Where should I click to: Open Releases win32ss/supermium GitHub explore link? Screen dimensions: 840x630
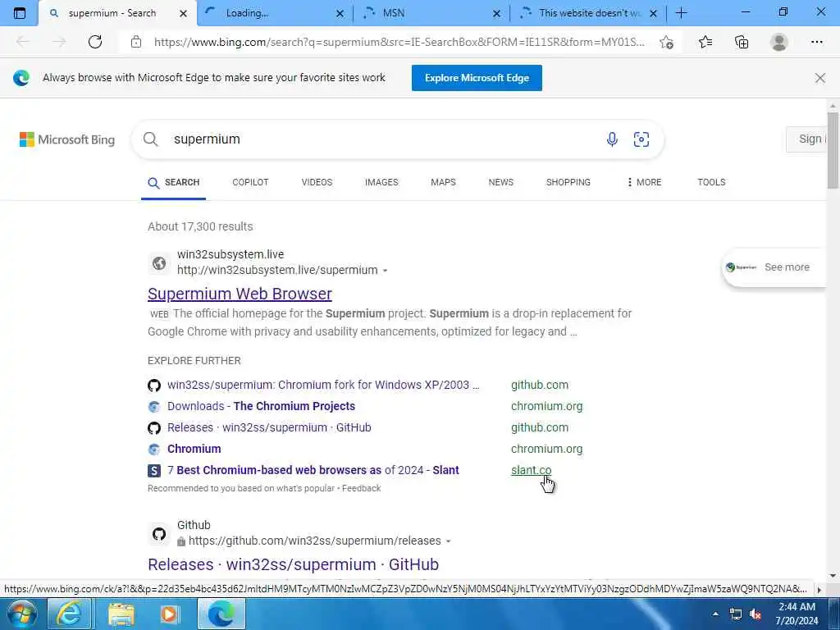click(269, 427)
